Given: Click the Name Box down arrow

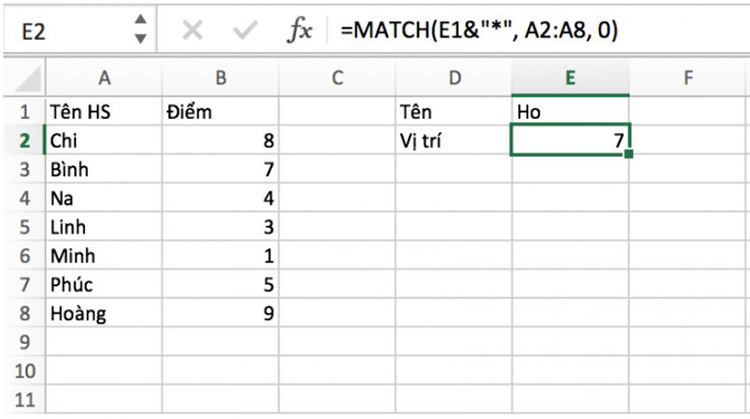Looking at the screenshot, I should [x=140, y=39].
